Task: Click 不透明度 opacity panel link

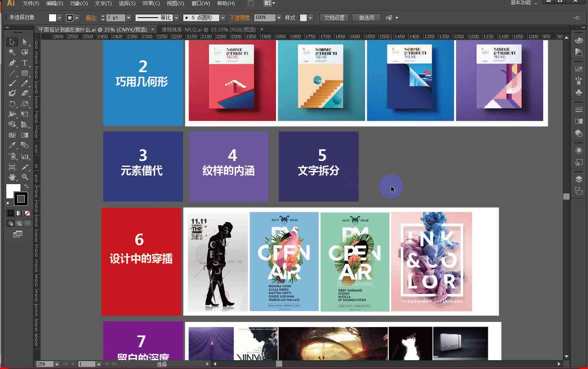Action: coord(240,18)
